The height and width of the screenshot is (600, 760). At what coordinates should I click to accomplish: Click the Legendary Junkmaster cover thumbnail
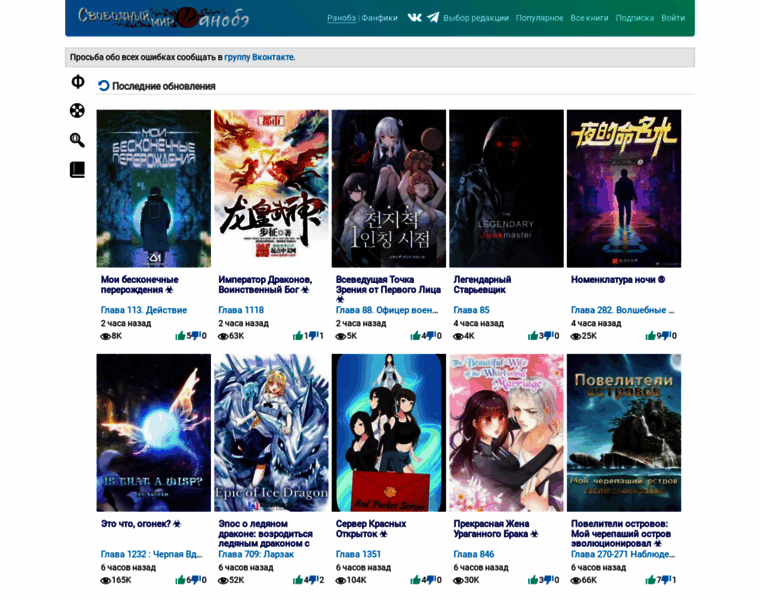(506, 189)
